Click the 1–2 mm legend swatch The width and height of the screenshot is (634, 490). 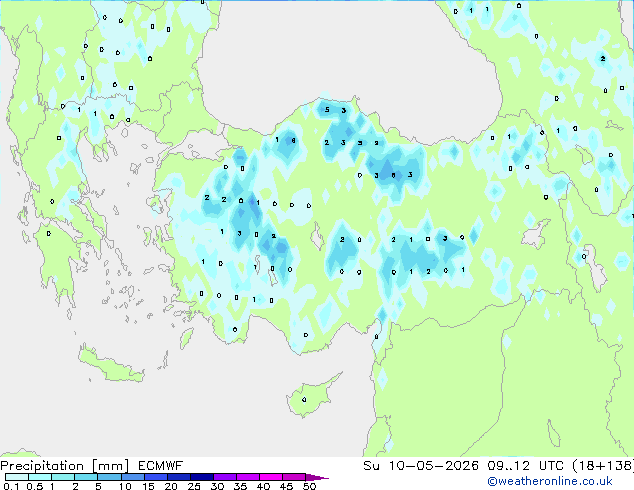coord(63,477)
